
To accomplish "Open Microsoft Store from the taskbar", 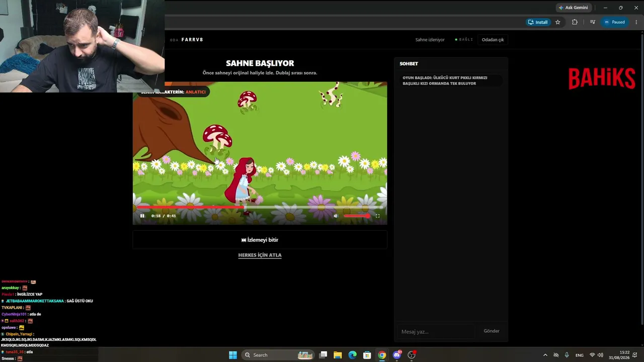I will click(367, 355).
